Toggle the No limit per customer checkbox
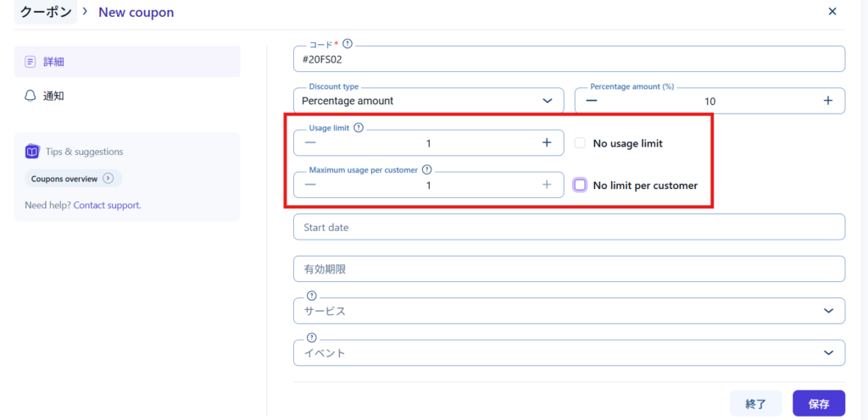This screenshot has width=868, height=420. click(x=581, y=185)
